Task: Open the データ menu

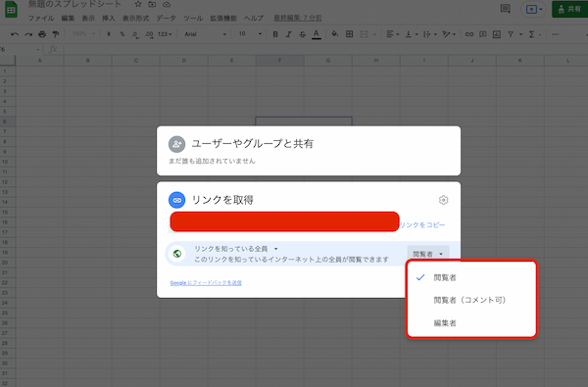Action: click(166, 18)
